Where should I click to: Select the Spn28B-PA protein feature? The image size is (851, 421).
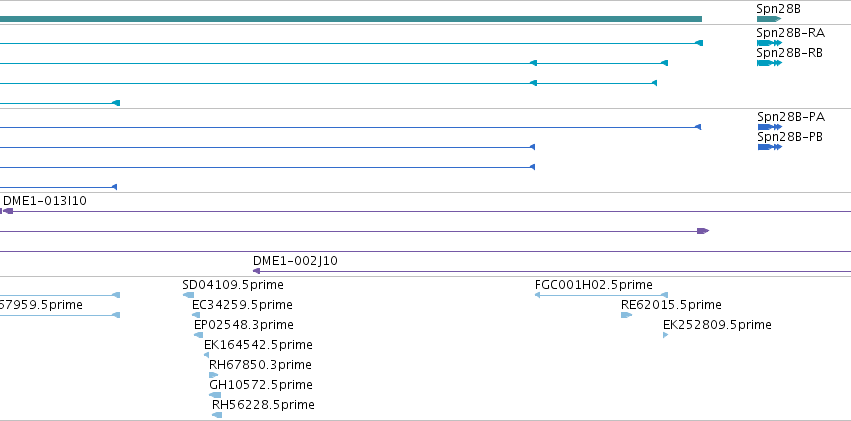770,127
